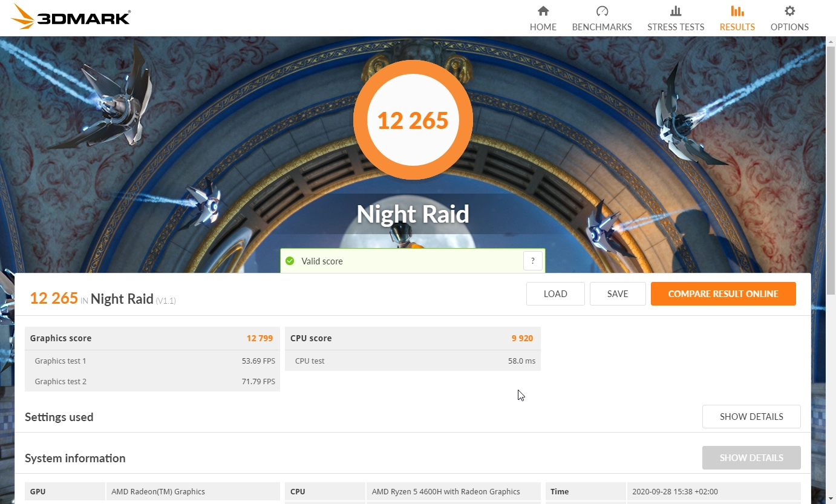Open the OPTIONS tab label
Viewport: 836px width, 504px height.
(789, 27)
